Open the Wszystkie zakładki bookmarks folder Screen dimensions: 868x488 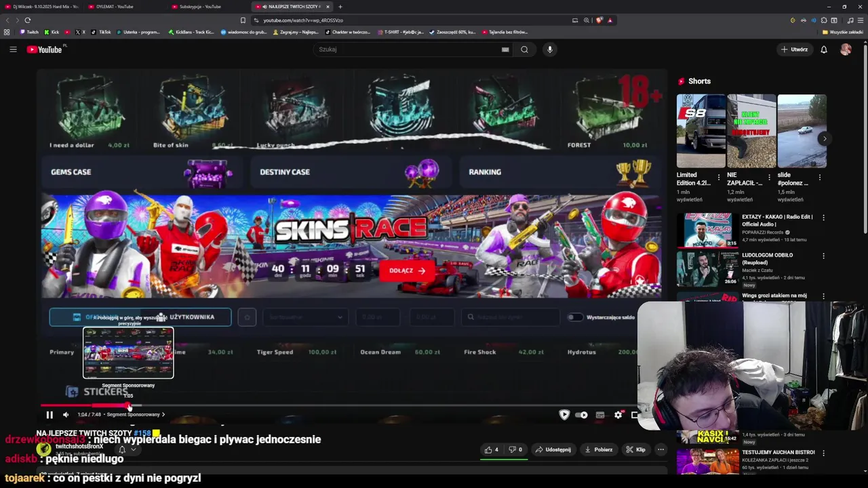[842, 32]
